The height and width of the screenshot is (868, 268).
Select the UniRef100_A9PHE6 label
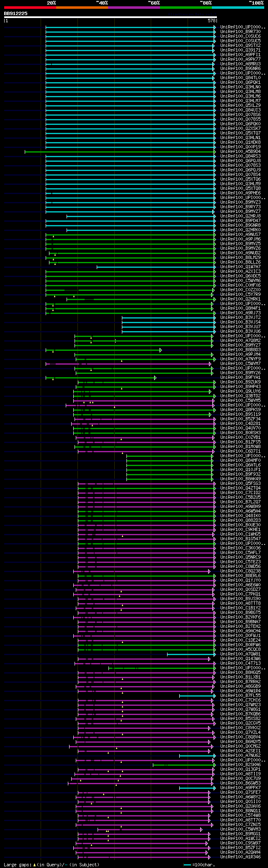click(x=240, y=193)
